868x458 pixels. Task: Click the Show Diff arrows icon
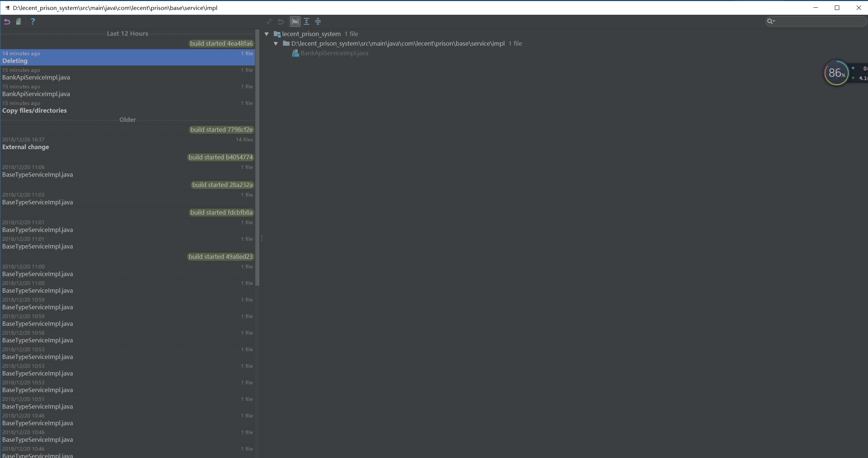point(269,21)
